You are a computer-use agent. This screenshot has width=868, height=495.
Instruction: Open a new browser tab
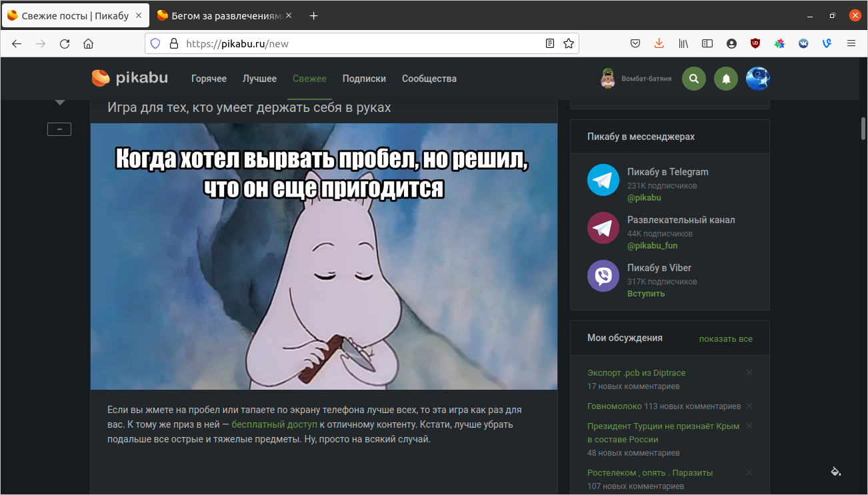pos(314,15)
